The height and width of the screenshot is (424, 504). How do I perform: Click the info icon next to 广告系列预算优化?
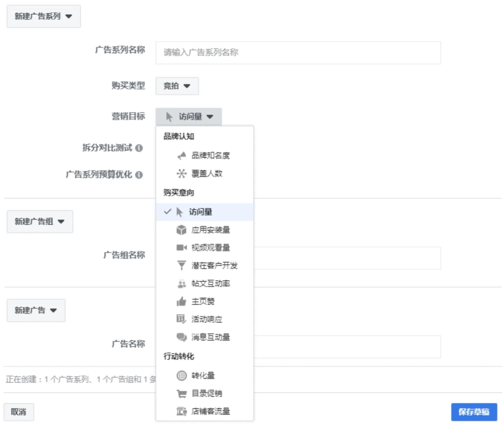pyautogui.click(x=139, y=175)
